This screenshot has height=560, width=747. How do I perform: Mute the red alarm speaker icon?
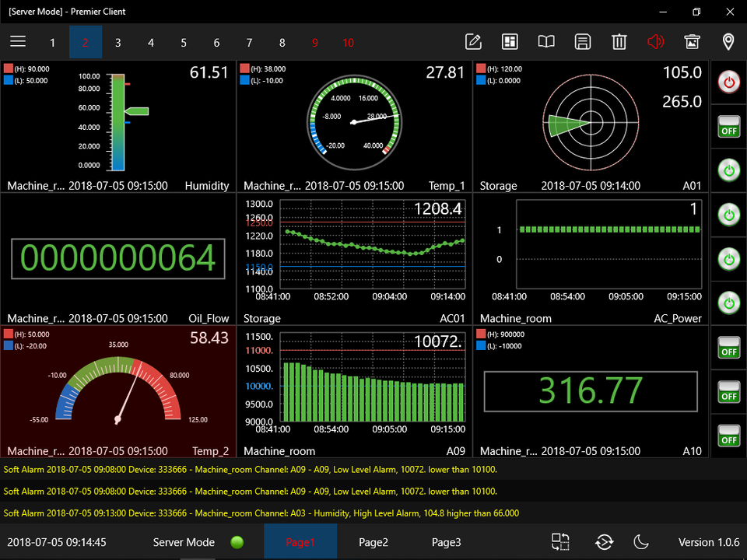tap(656, 42)
